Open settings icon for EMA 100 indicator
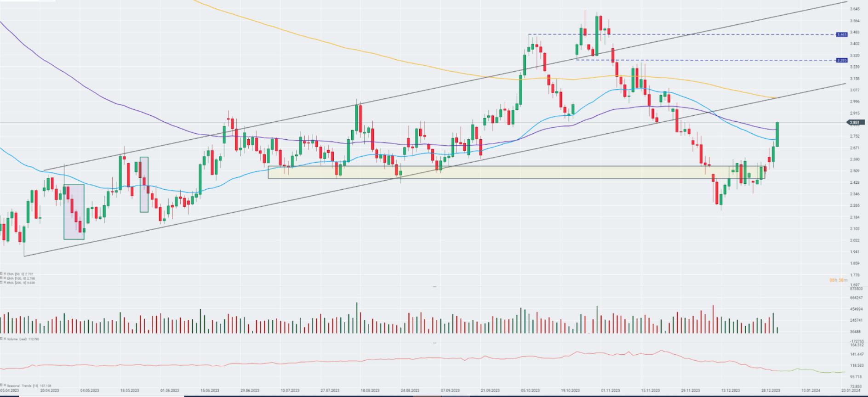This screenshot has height=397, width=868. (1, 278)
